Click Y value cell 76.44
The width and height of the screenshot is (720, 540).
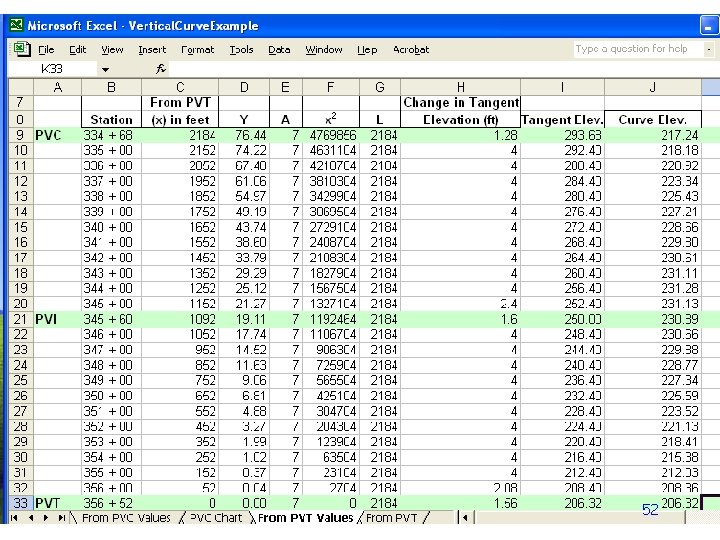244,135
